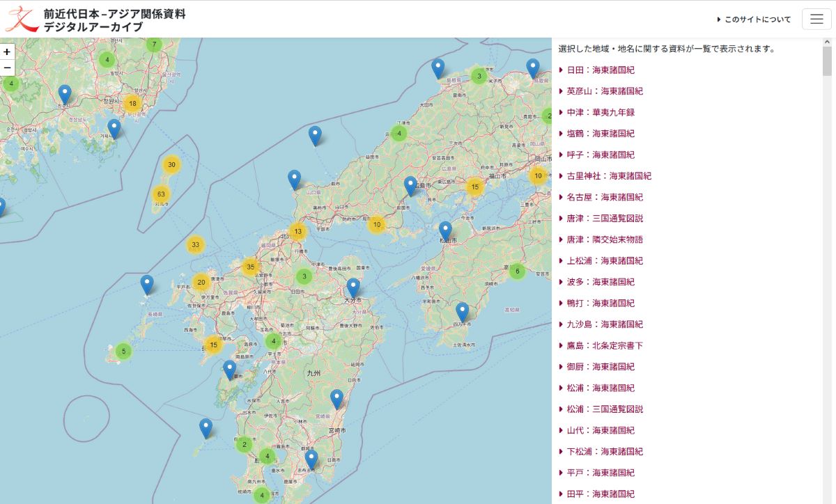Open the green cluster marker numbered 6
Screen dimensions: 836x504
pos(517,271)
